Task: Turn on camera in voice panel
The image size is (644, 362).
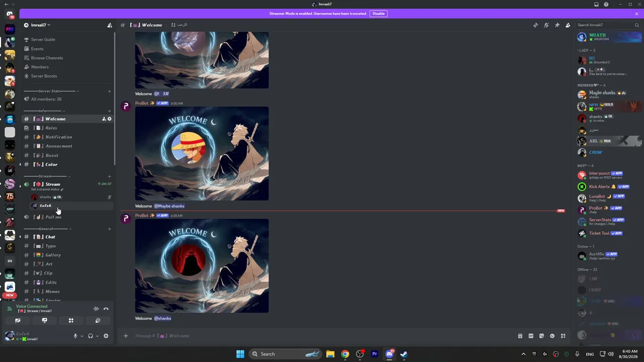Action: point(18,320)
